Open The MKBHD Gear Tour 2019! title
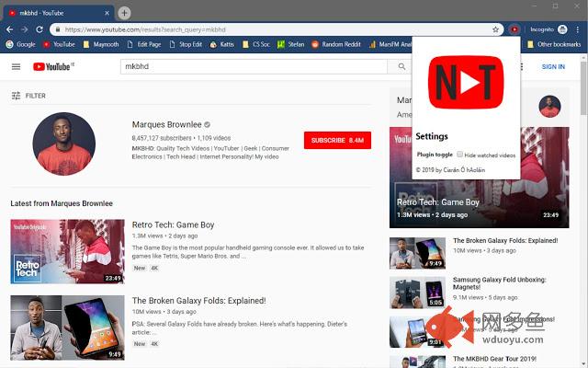Viewport: 588px width, 368px height. click(x=494, y=359)
